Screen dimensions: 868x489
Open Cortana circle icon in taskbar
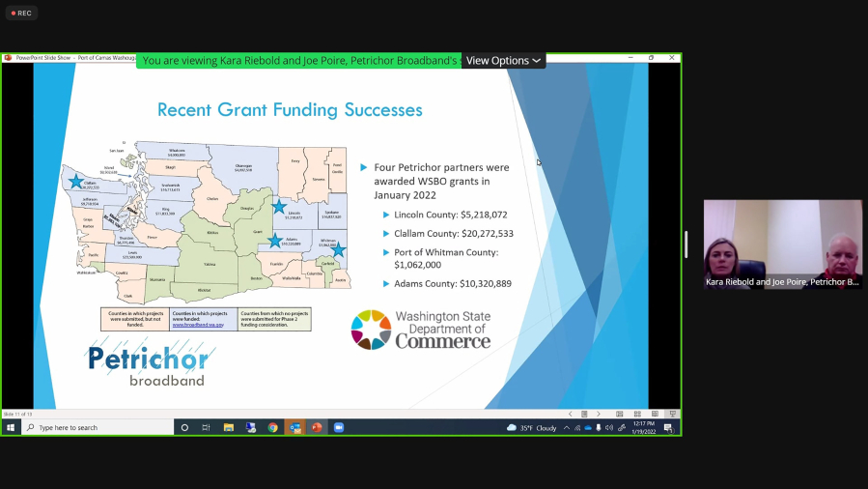[x=184, y=427]
